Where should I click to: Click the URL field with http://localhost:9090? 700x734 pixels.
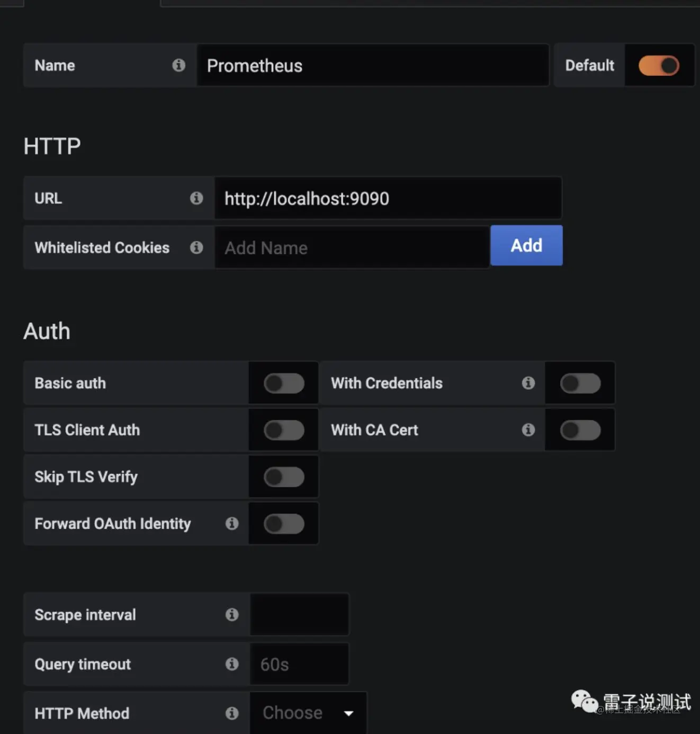point(388,198)
